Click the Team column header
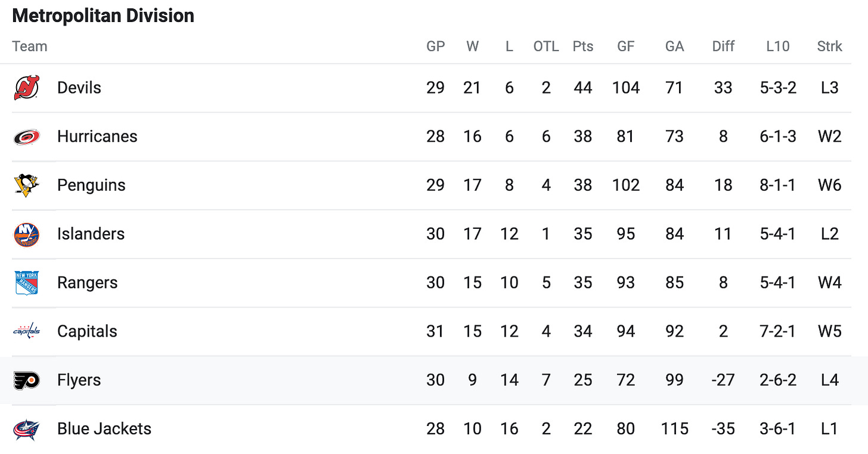 tap(29, 46)
